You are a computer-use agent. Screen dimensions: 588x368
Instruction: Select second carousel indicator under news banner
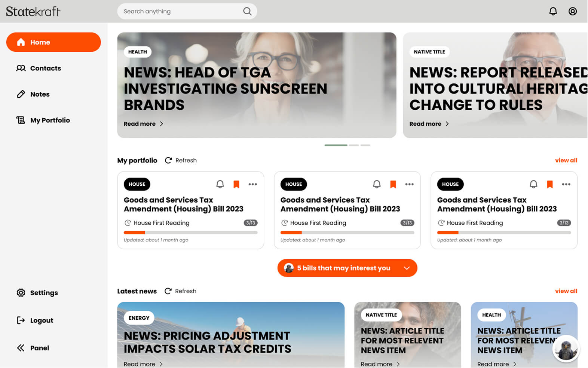click(354, 145)
